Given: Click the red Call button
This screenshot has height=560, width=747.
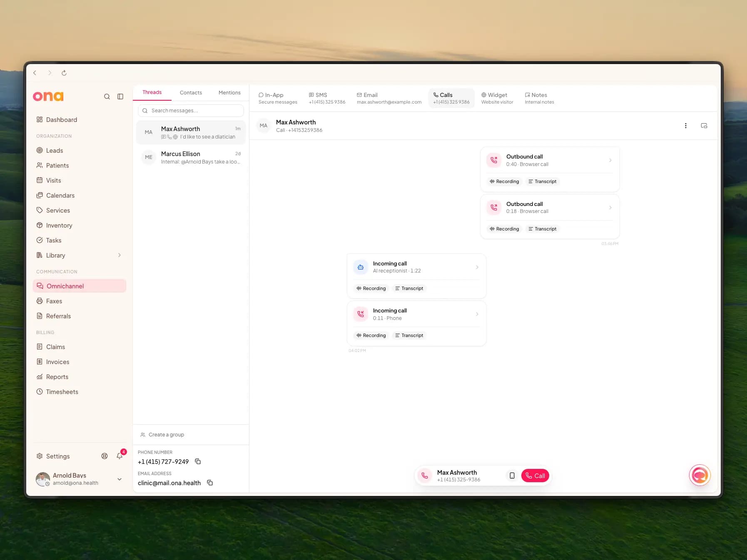Looking at the screenshot, I should tap(535, 476).
